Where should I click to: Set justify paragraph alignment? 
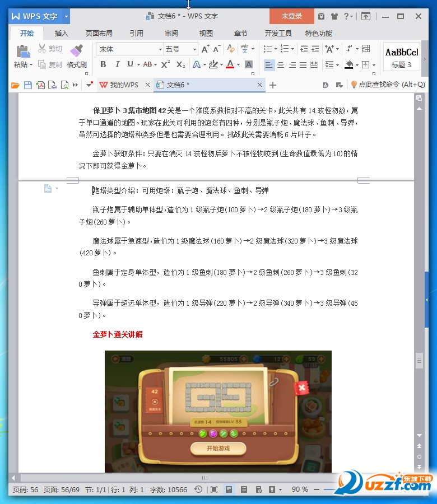[303, 65]
